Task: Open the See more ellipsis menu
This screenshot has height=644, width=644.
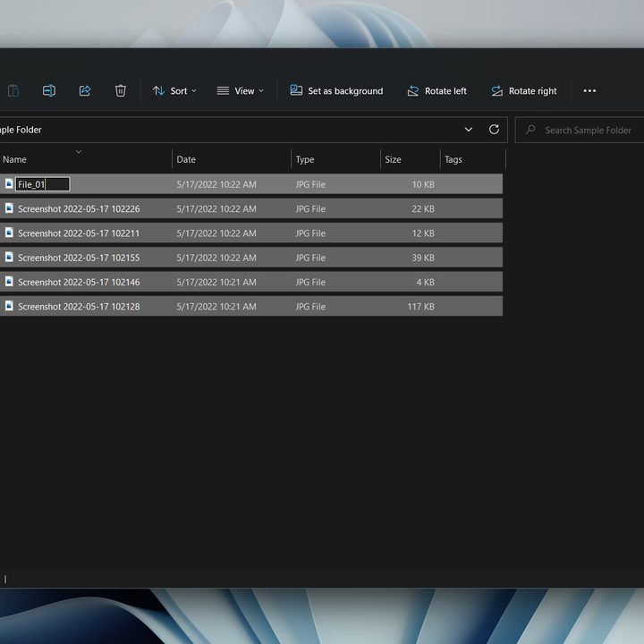Action: point(589,90)
